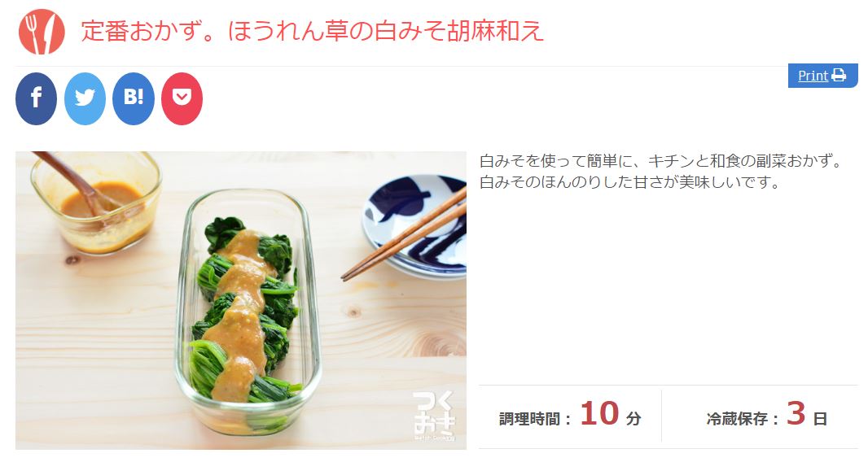Click description line 白みそのほんのりした甘さ
868x462 pixels.
point(630,182)
